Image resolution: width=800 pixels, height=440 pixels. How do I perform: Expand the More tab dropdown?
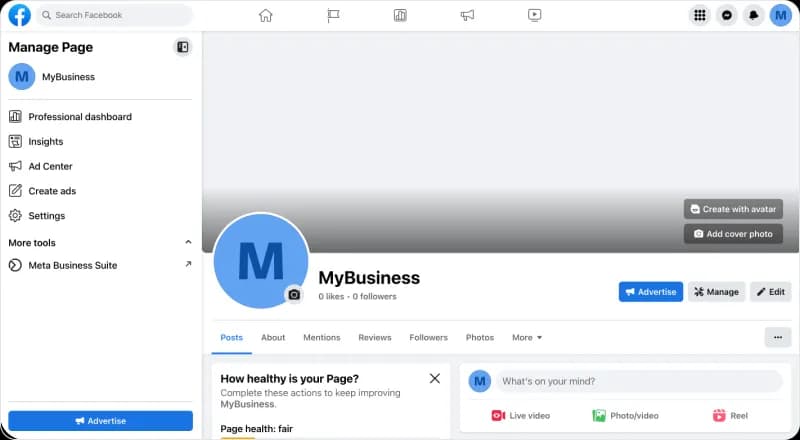527,338
